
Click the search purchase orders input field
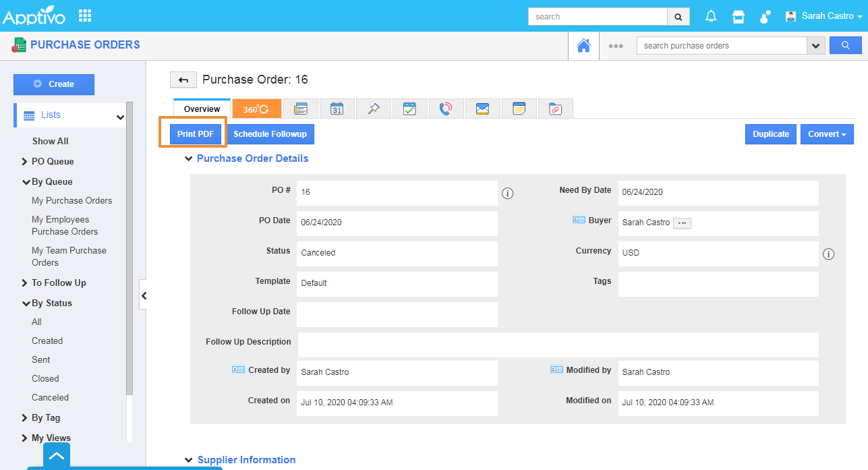[x=722, y=46]
